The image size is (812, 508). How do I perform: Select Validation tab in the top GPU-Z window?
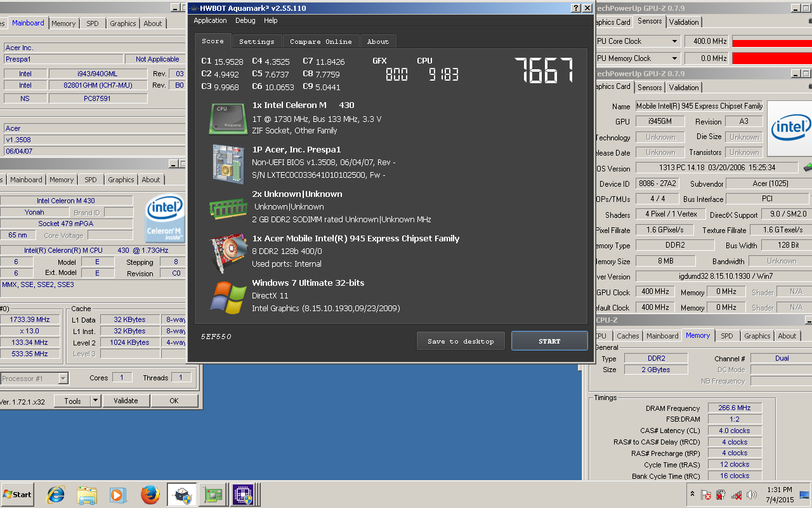pyautogui.click(x=684, y=22)
